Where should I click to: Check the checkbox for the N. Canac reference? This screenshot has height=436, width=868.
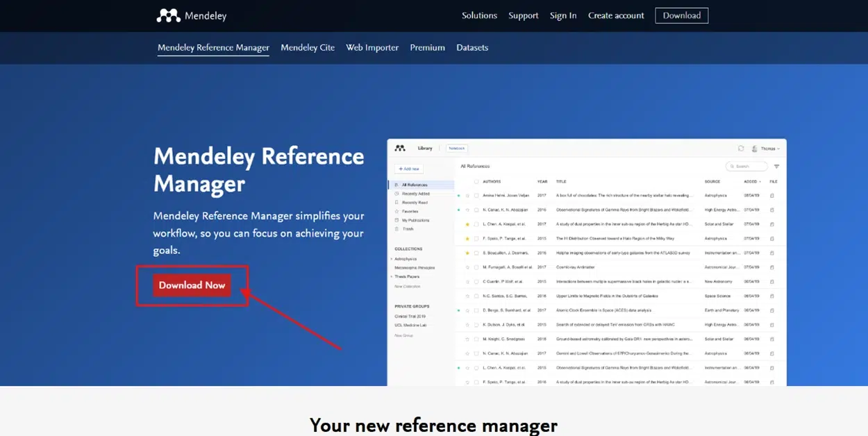(476, 210)
